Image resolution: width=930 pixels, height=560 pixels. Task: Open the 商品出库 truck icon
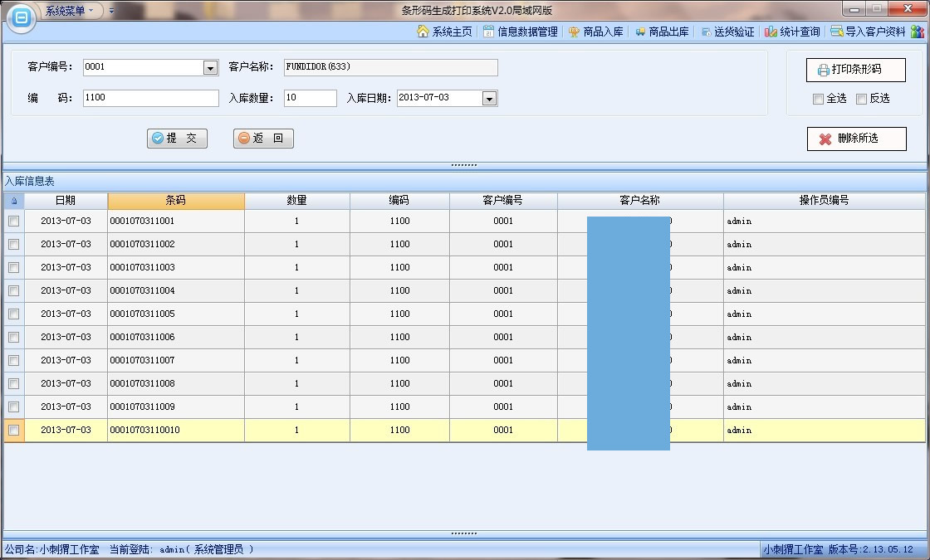pyautogui.click(x=640, y=32)
